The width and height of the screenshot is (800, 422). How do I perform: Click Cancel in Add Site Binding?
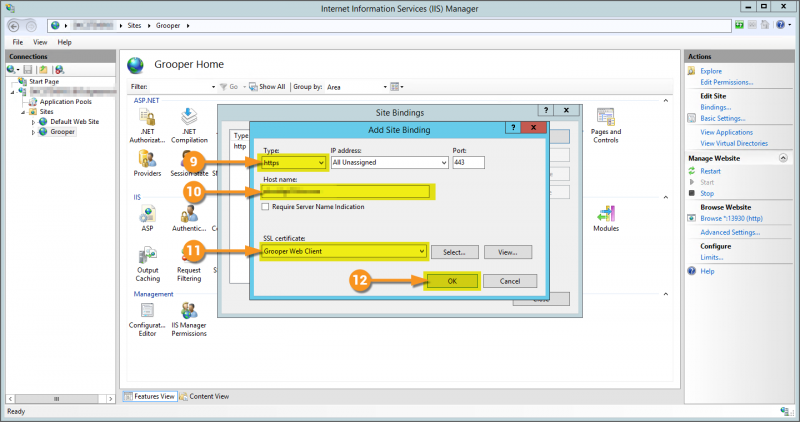(510, 281)
